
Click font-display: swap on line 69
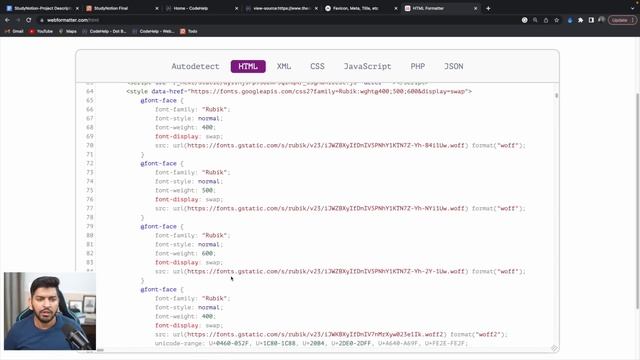point(189,136)
